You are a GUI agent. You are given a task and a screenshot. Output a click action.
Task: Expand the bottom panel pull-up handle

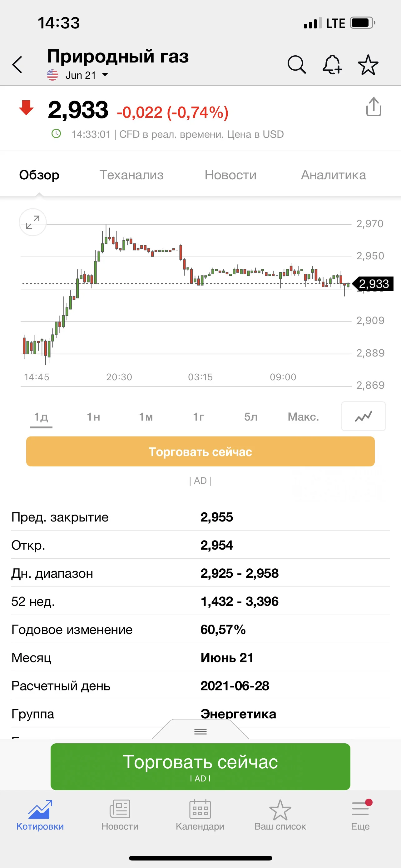coord(200,731)
